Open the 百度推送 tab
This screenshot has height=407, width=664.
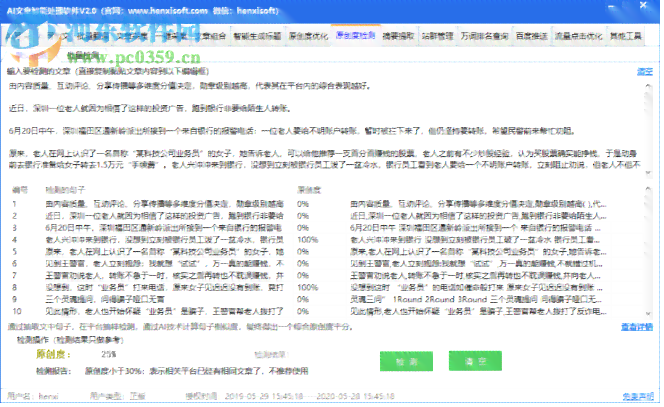(x=532, y=36)
